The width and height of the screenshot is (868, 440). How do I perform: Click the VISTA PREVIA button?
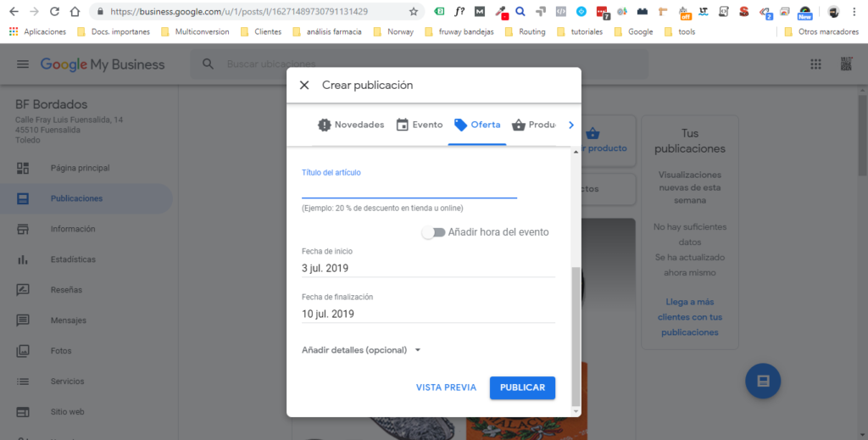446,387
